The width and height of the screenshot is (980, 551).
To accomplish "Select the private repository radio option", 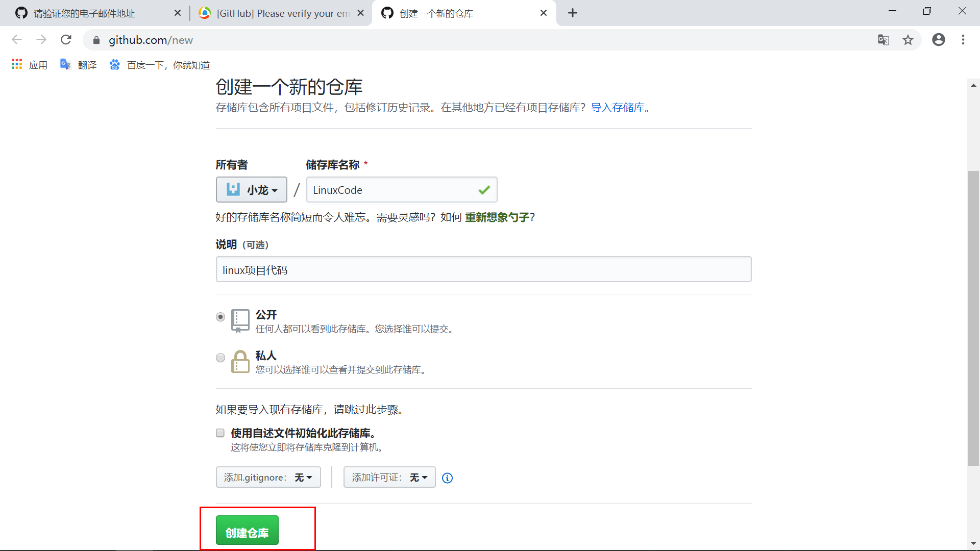I will (x=220, y=358).
